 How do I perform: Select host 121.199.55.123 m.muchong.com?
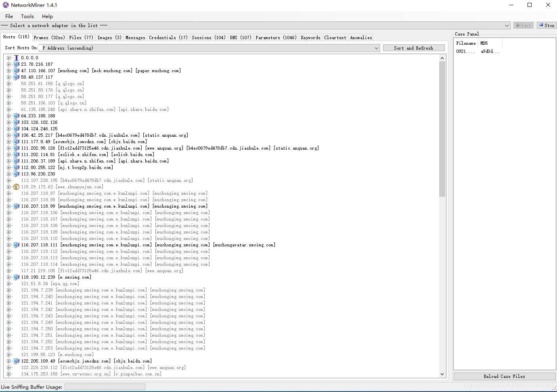tap(57, 354)
